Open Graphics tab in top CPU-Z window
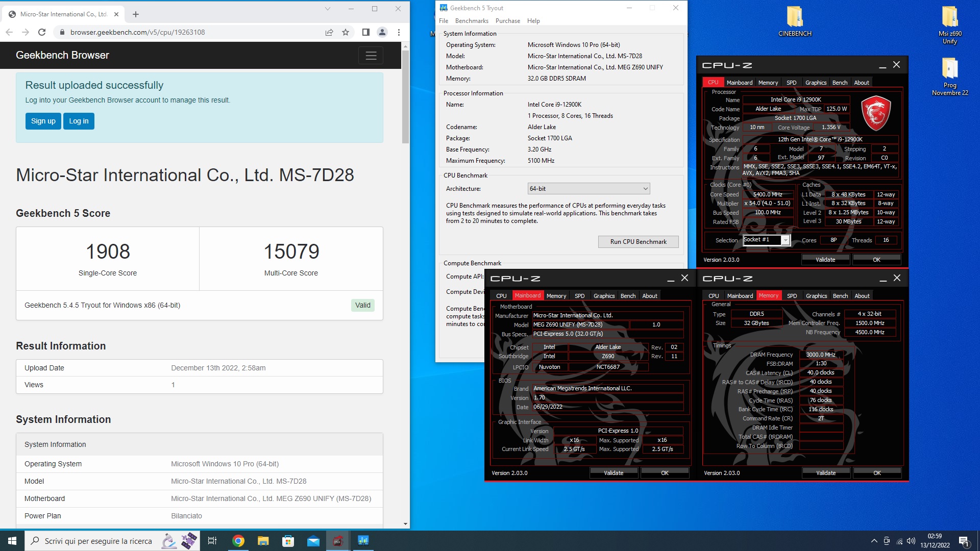This screenshot has width=980, height=551. [x=816, y=83]
